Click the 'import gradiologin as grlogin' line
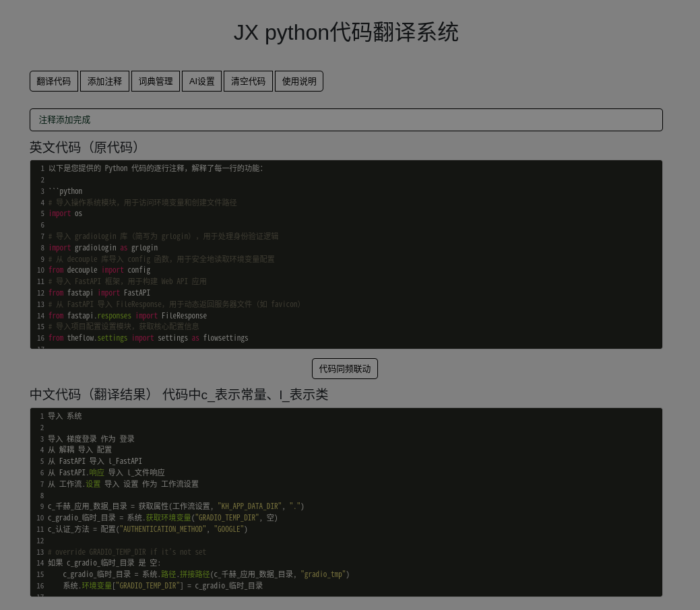The height and width of the screenshot is (610, 700). tap(103, 248)
